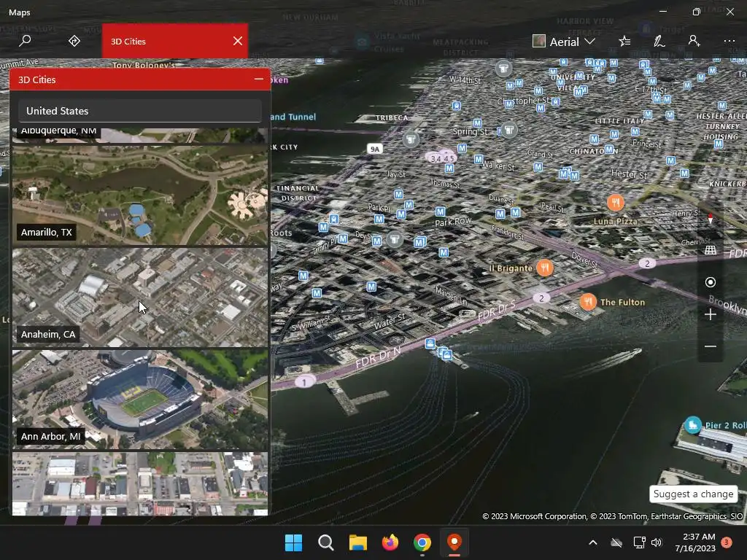The width and height of the screenshot is (747, 560).
Task: Open the See more ellipsis menu
Action: click(729, 41)
